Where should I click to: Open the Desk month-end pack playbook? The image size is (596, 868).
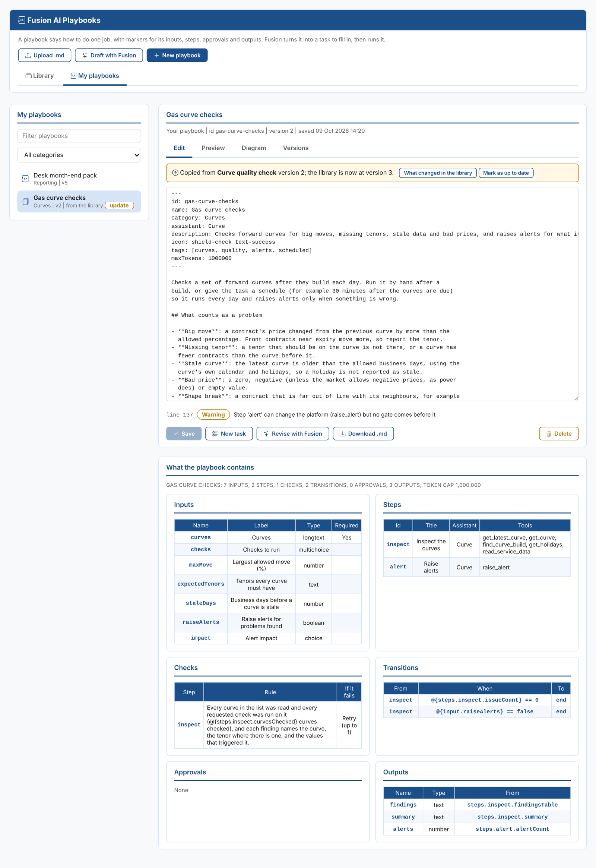[79, 179]
